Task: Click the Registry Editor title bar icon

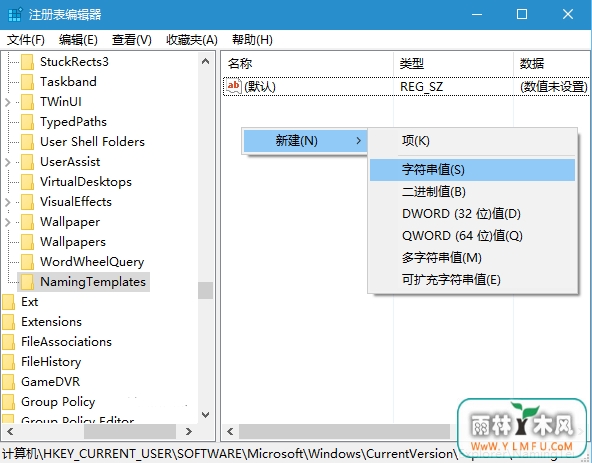Action: coord(15,15)
